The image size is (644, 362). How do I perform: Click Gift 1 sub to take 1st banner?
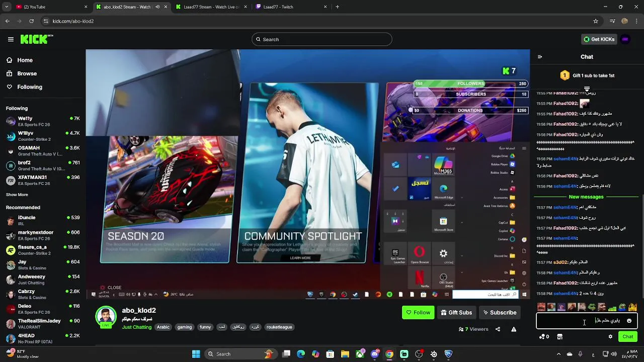coord(587,75)
